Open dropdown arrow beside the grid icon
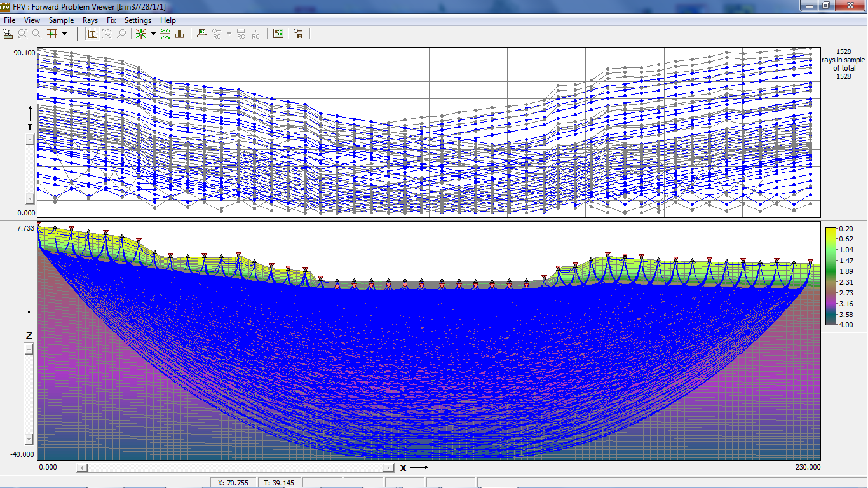 point(64,34)
